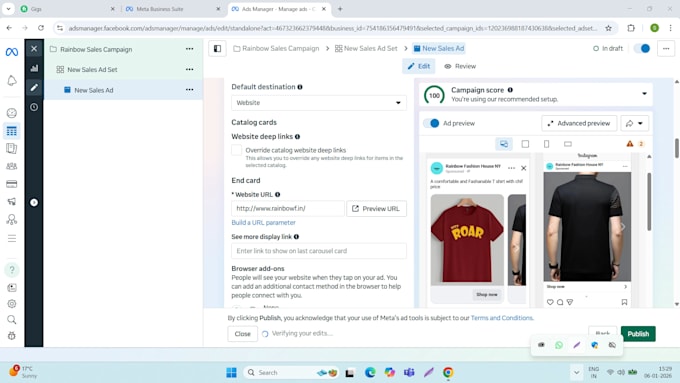The height and width of the screenshot is (383, 680).
Task: Click the See more display link field
Action: click(x=319, y=251)
